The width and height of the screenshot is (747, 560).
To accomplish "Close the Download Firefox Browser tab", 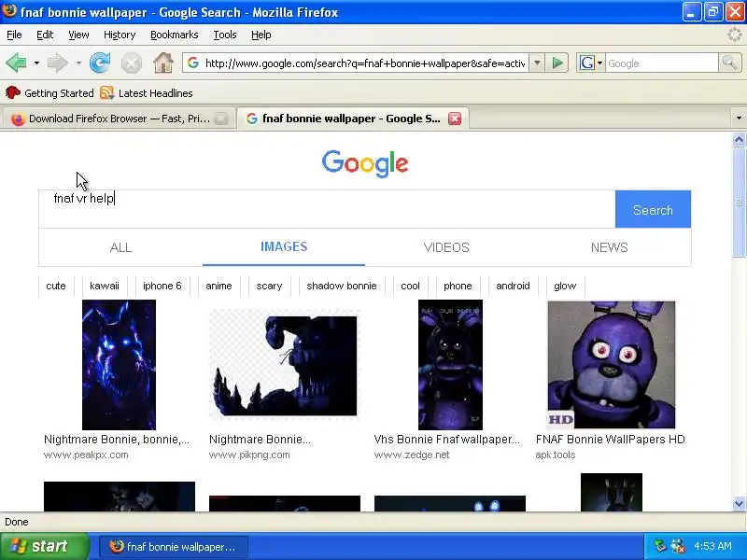I will click(x=221, y=119).
